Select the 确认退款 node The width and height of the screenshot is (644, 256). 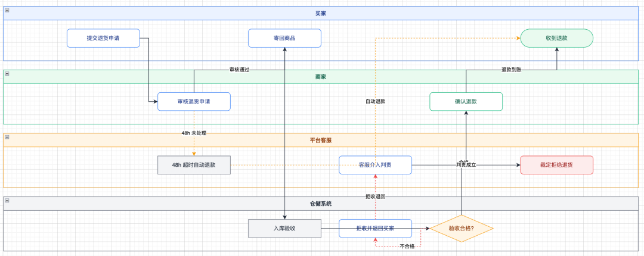coord(466,101)
